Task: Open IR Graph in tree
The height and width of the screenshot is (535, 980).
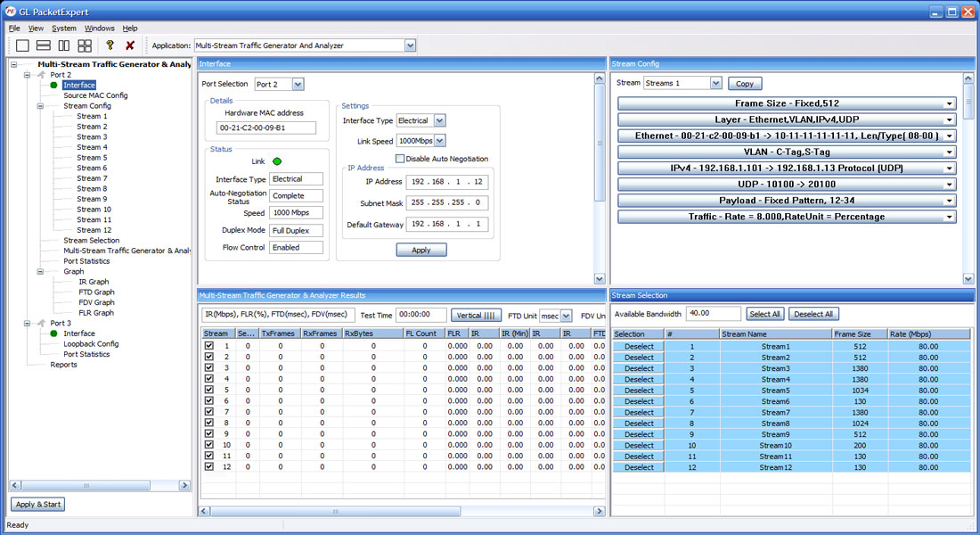Action: coord(94,282)
